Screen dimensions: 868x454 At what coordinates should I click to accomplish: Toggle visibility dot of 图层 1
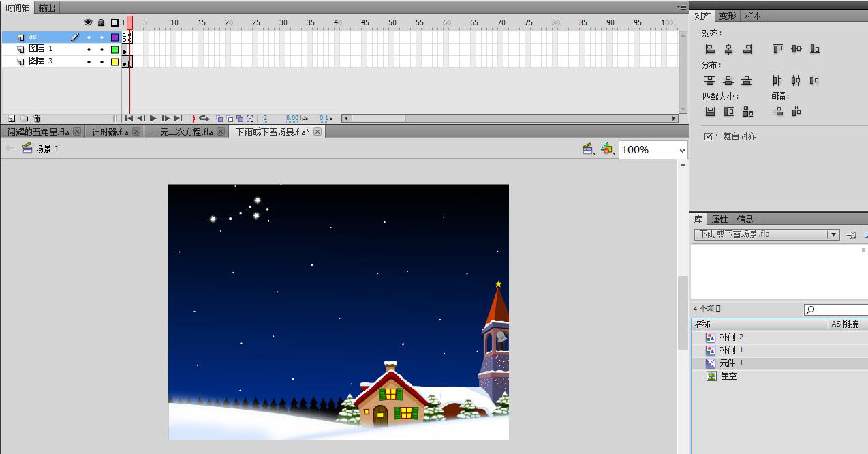89,50
